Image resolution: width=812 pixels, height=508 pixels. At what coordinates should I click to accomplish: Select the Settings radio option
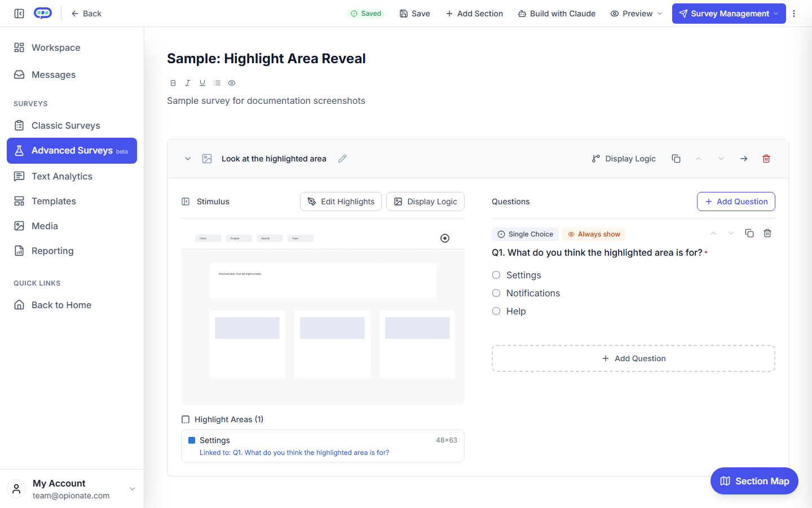[496, 275]
